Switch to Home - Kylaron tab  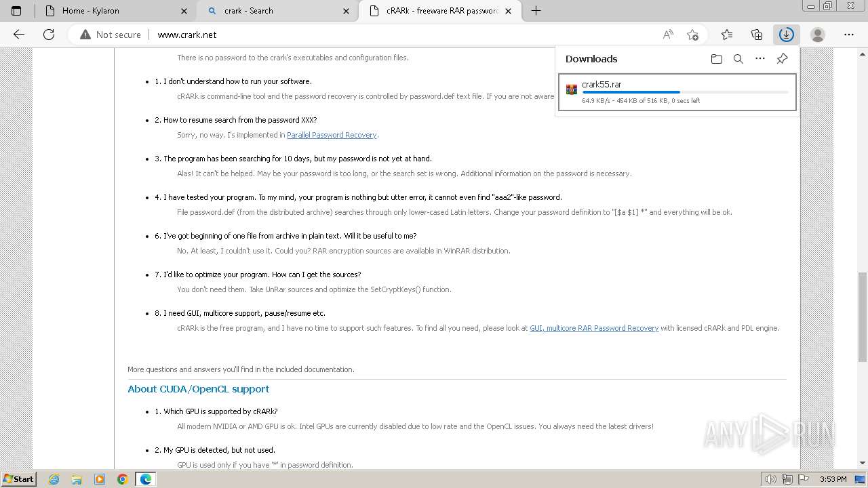point(114,11)
